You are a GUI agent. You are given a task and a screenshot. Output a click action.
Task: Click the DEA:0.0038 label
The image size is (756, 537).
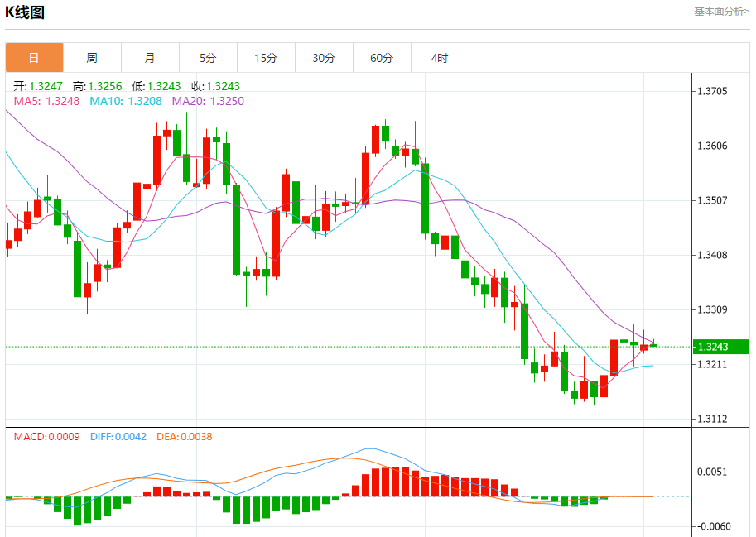184,437
